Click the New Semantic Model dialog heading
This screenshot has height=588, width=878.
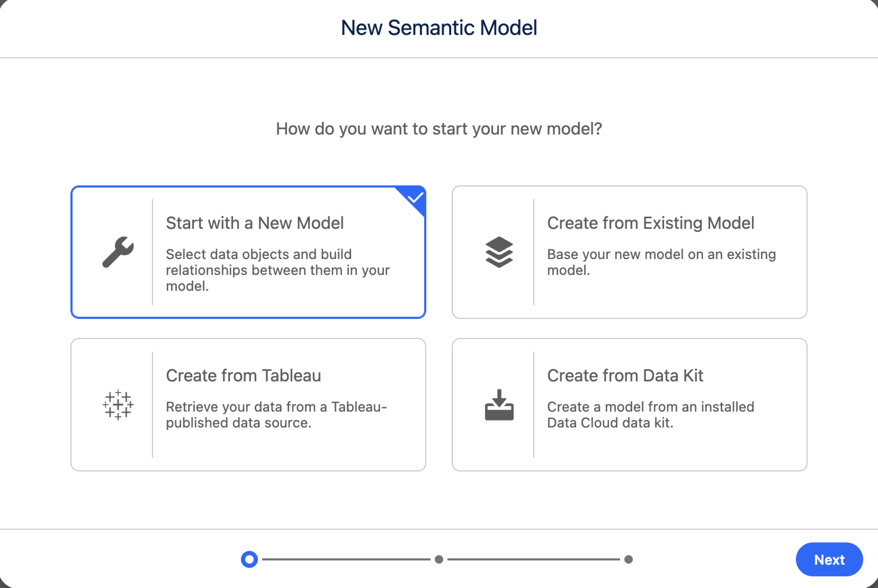tap(439, 28)
